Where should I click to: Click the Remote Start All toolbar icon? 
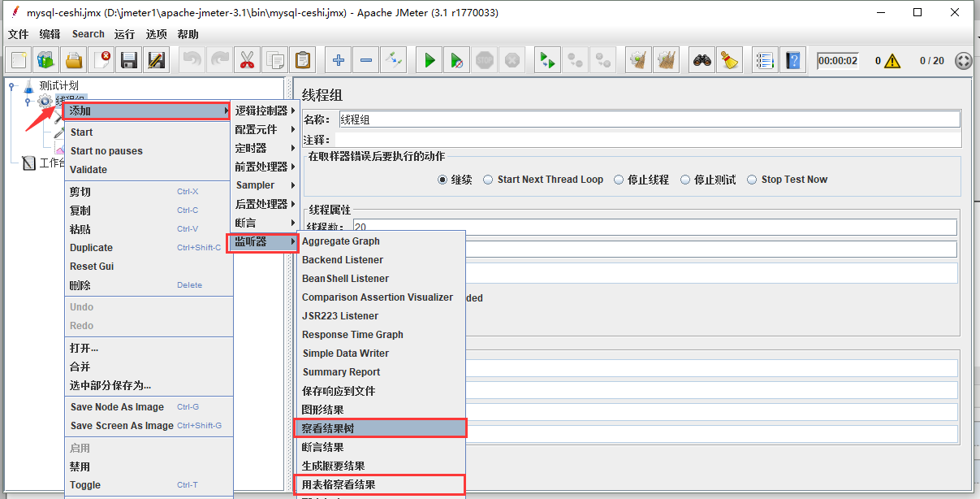548,60
